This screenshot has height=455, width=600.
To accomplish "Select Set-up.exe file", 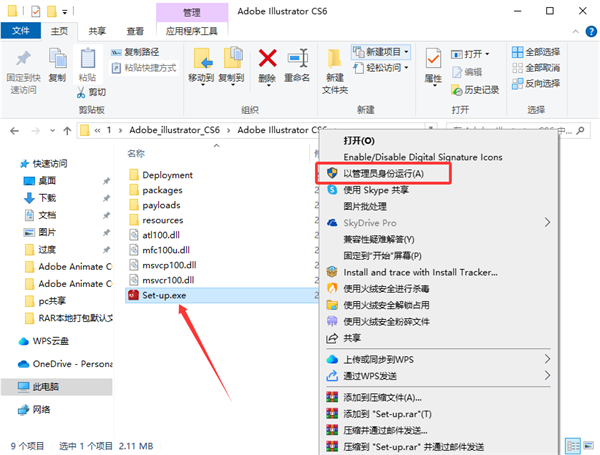I will click(x=222, y=295).
